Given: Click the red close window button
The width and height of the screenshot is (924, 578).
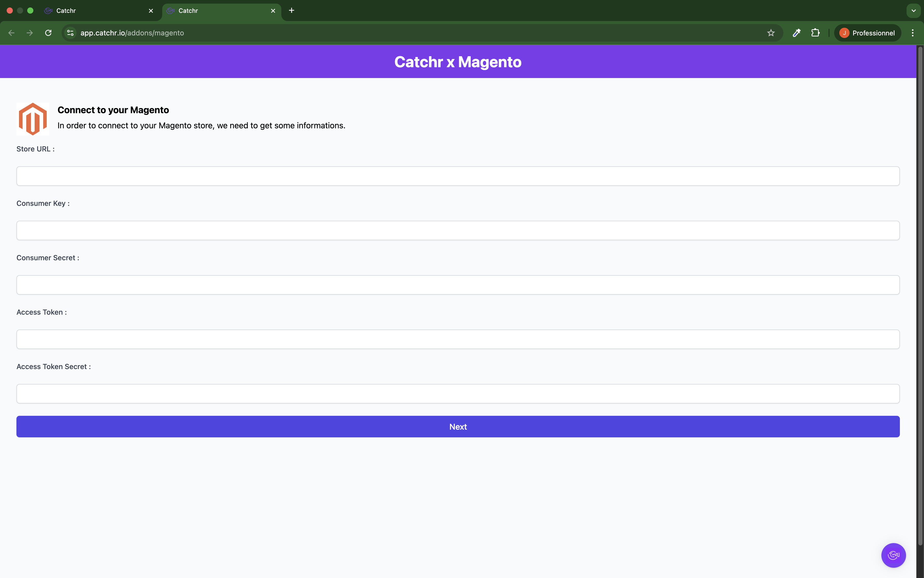Looking at the screenshot, I should point(10,11).
